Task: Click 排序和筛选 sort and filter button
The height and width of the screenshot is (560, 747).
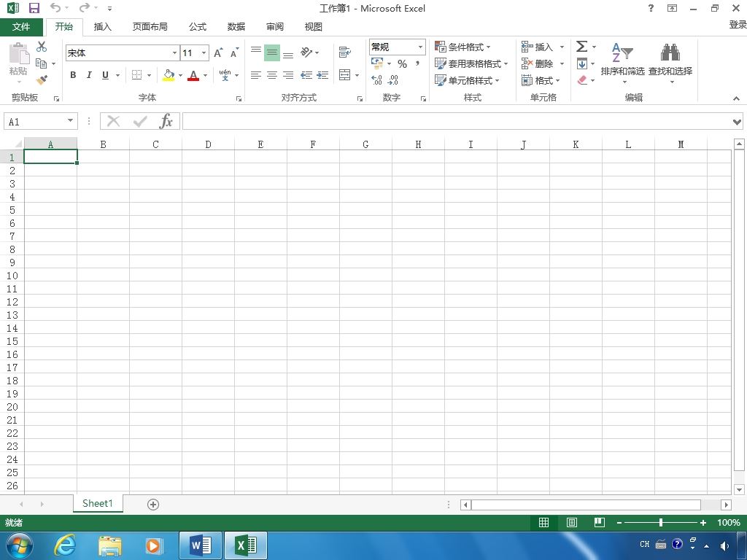Action: [623, 63]
